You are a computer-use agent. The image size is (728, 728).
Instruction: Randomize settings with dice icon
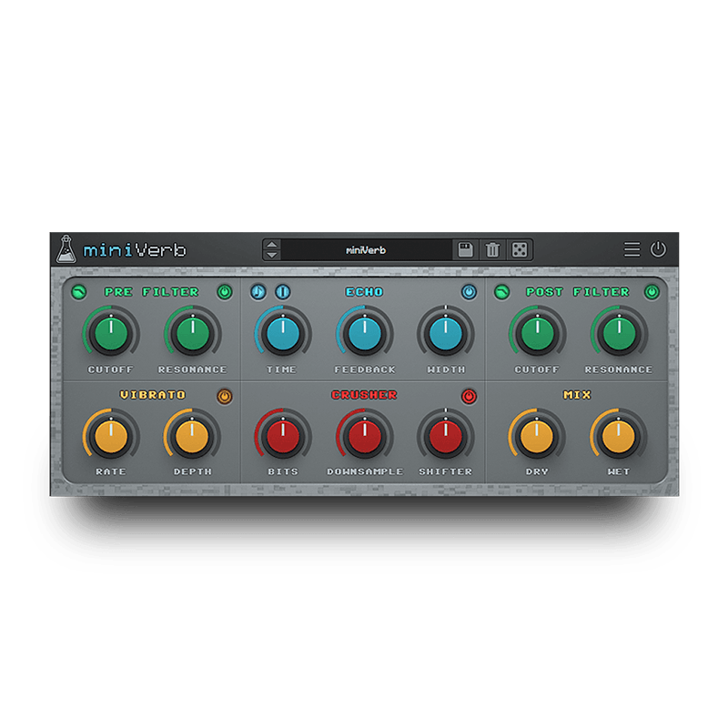point(519,249)
